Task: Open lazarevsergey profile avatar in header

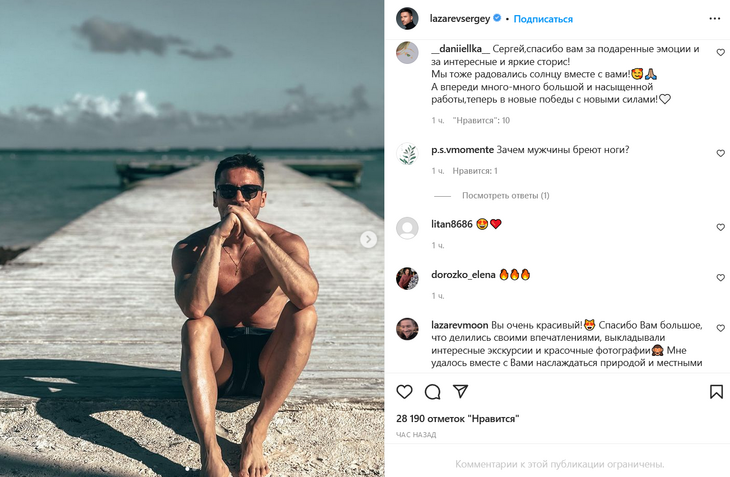Action: (x=407, y=18)
